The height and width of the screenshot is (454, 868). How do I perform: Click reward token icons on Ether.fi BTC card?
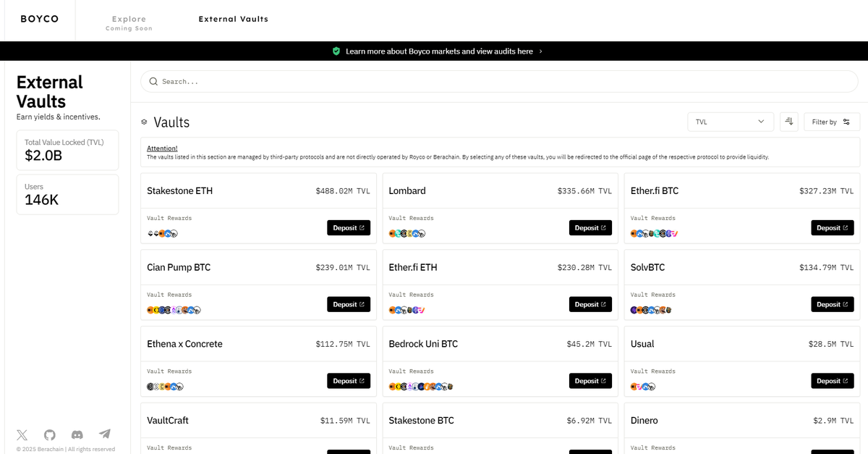tap(655, 234)
